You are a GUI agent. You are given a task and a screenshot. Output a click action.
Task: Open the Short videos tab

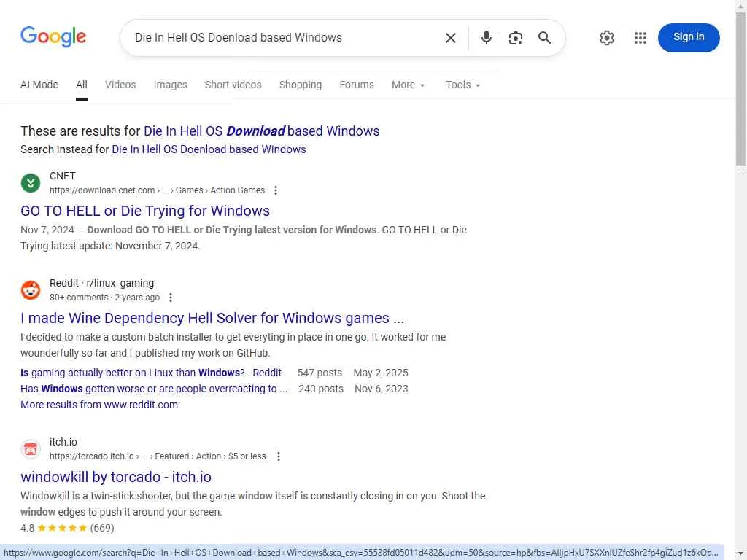click(x=233, y=85)
